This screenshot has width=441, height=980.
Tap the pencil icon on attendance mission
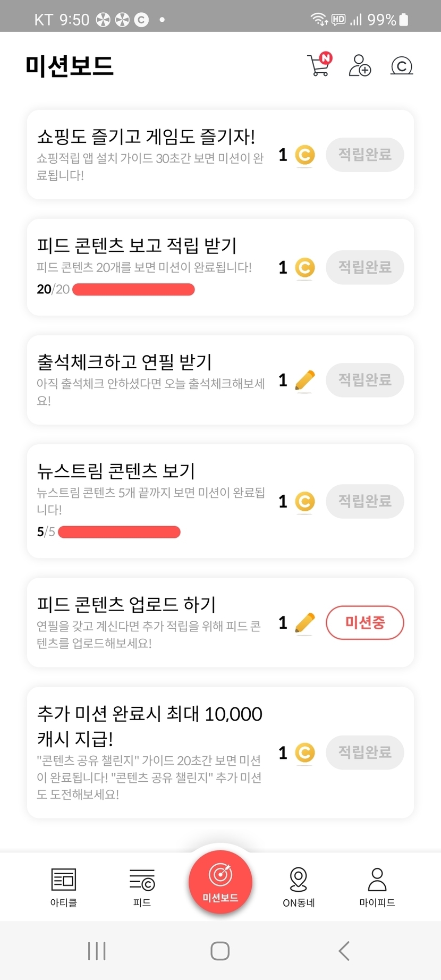(x=305, y=381)
